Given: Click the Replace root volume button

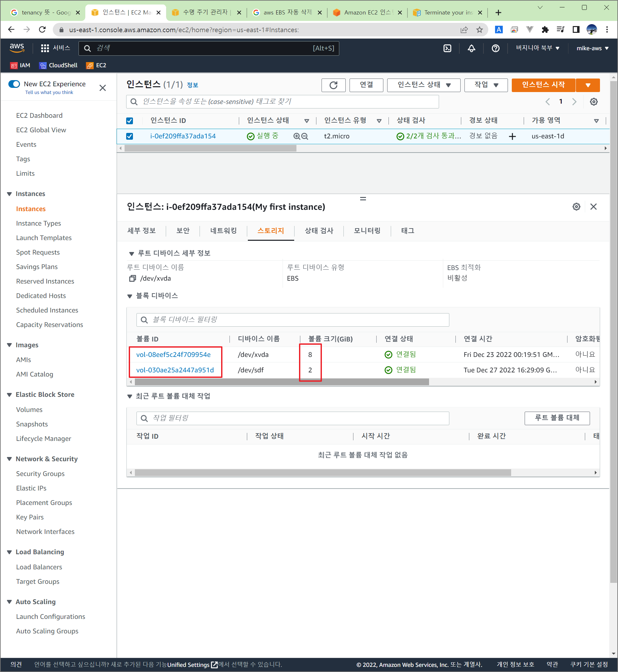Looking at the screenshot, I should [557, 418].
